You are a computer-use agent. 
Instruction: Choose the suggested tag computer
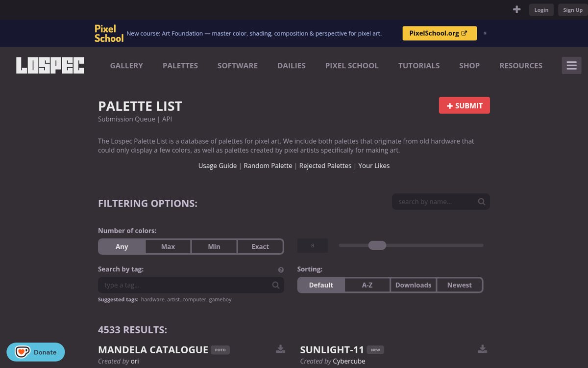(x=194, y=299)
